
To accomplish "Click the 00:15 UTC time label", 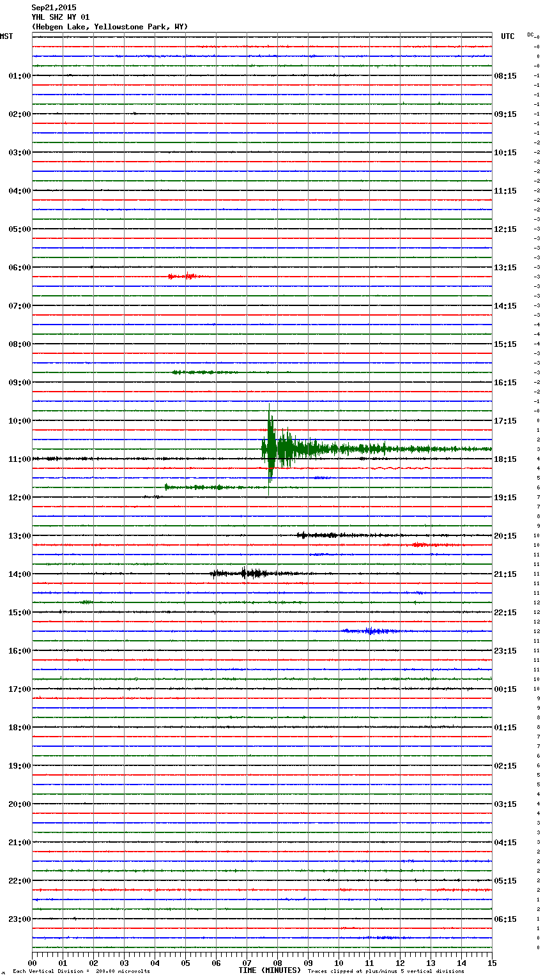I will 505,689.
